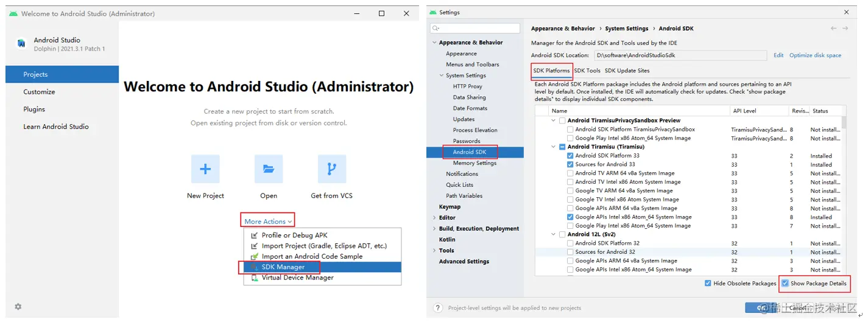Check Sources for Android 32

click(570, 252)
